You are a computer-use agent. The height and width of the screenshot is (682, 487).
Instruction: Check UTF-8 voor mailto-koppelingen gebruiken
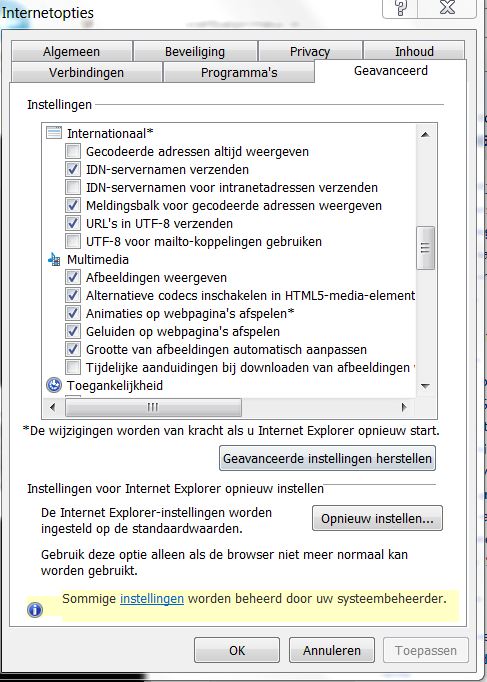pos(73,241)
